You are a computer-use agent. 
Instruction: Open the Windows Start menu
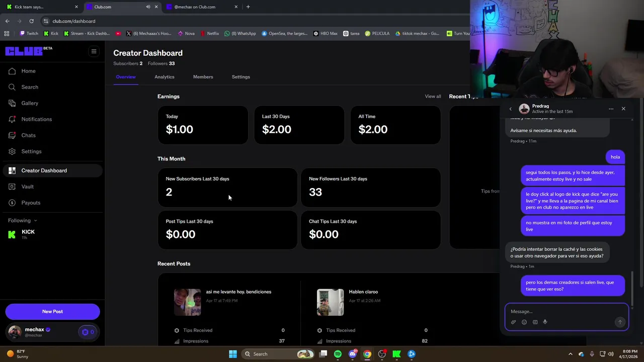pyautogui.click(x=232, y=354)
